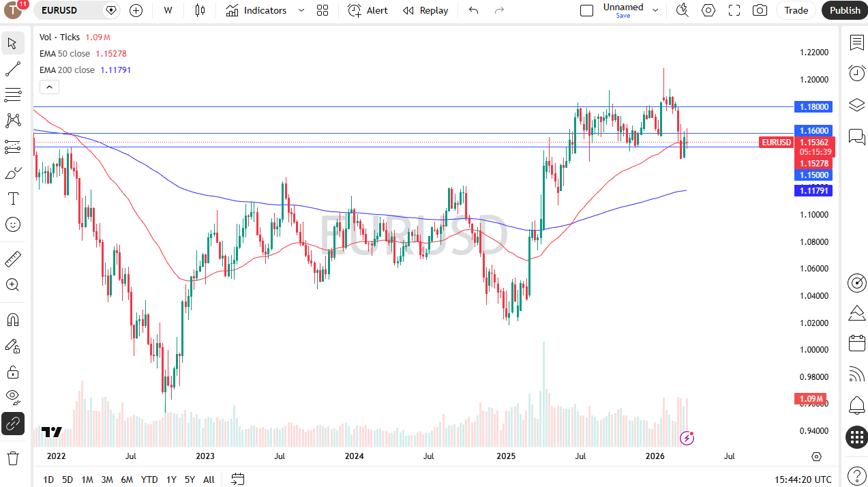Select the 6M time range
The height and width of the screenshot is (487, 868).
point(127,479)
